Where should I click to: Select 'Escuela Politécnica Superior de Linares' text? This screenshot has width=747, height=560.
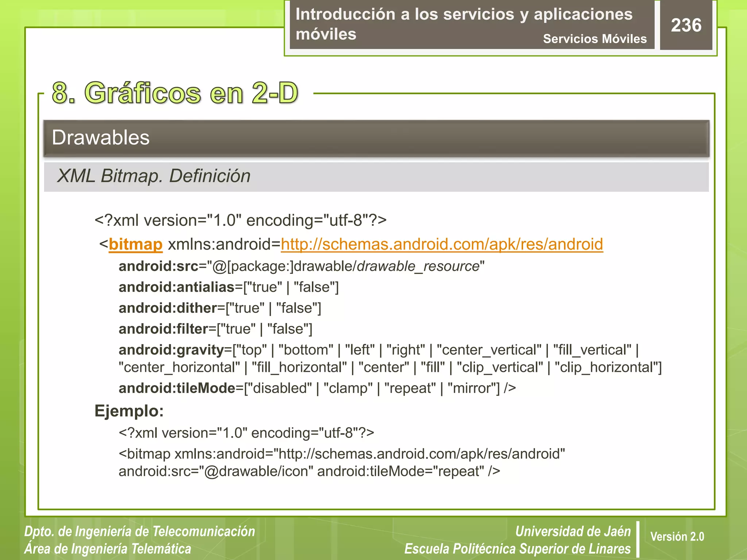pos(518,549)
